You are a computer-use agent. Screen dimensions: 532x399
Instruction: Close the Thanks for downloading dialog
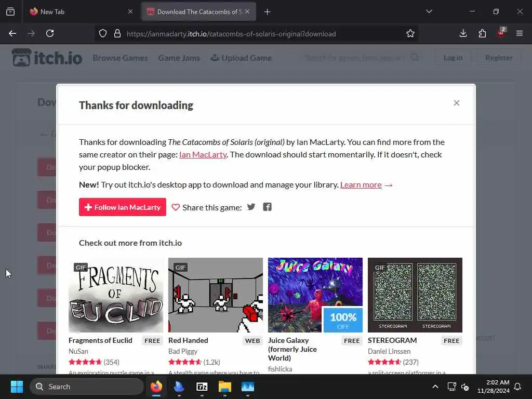[x=456, y=103]
